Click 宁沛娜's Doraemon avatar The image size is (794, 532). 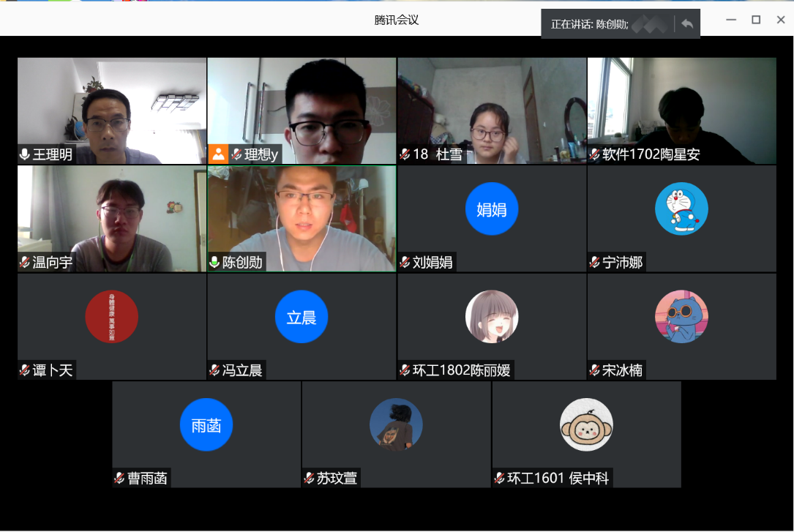pos(681,209)
